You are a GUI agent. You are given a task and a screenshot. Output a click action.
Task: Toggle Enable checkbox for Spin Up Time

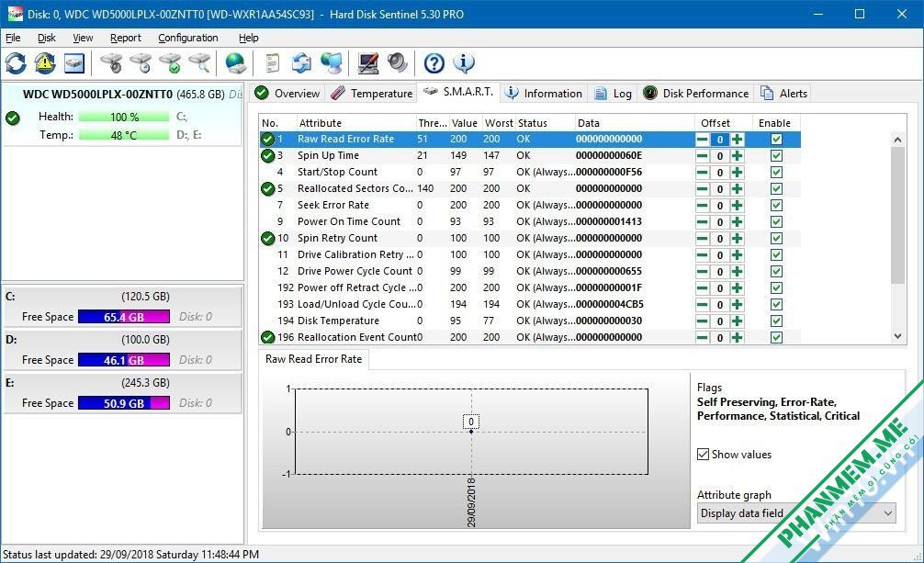tap(776, 155)
